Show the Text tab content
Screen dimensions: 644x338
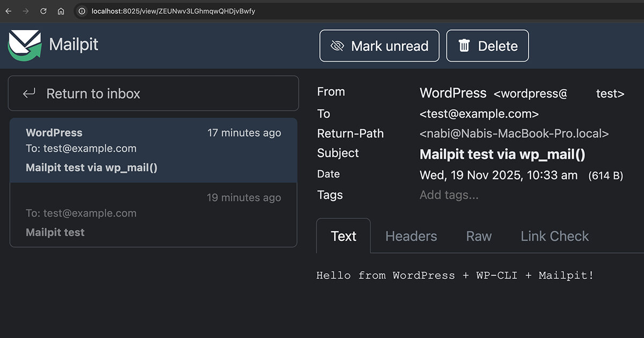tap(343, 236)
